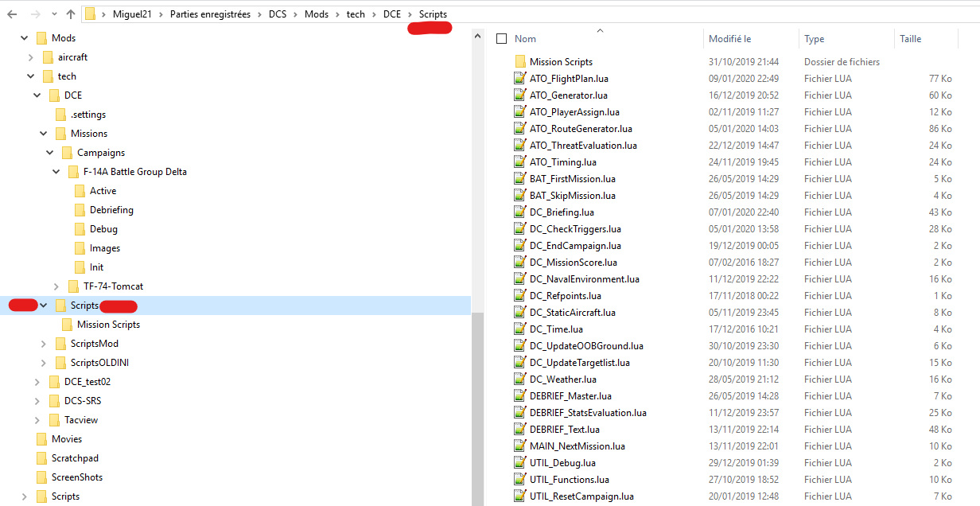Click DCE in the address breadcrumb
The height and width of the screenshot is (506, 980).
tap(392, 14)
